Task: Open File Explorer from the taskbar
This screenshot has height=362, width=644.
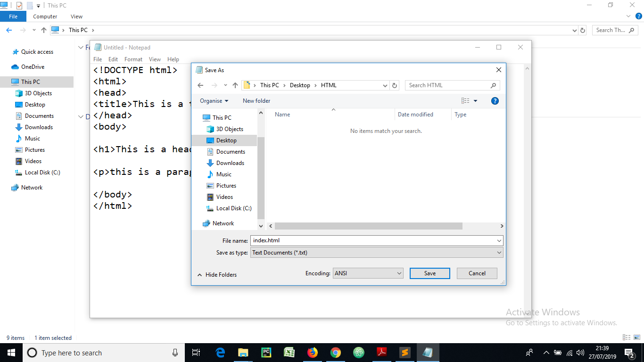Action: click(x=243, y=353)
